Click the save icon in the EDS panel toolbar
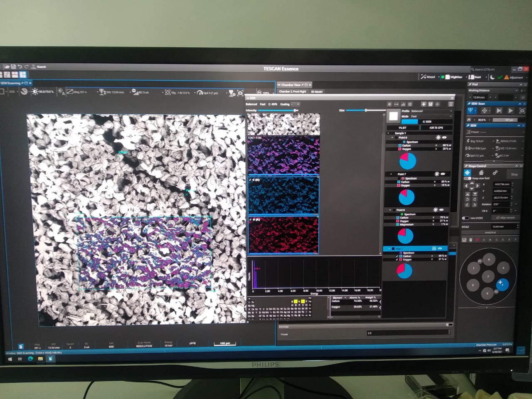This screenshot has width=532, height=399. point(431,104)
